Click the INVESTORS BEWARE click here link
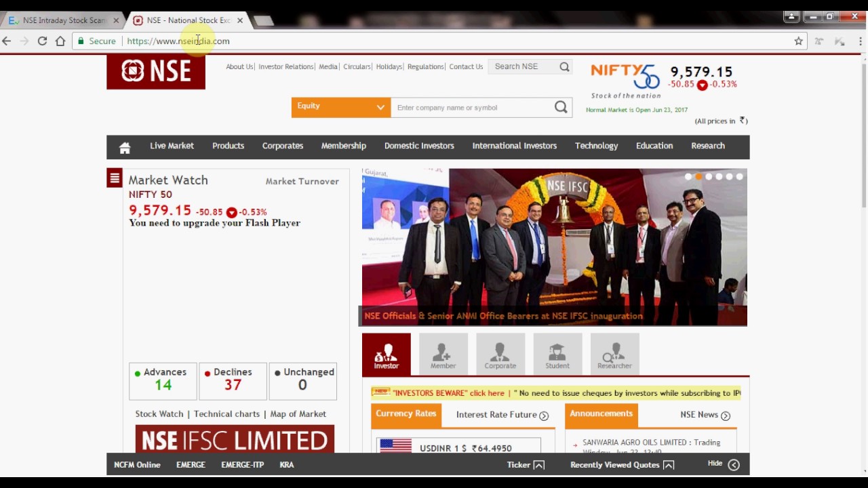Viewport: 868px width, 488px height. (x=448, y=393)
